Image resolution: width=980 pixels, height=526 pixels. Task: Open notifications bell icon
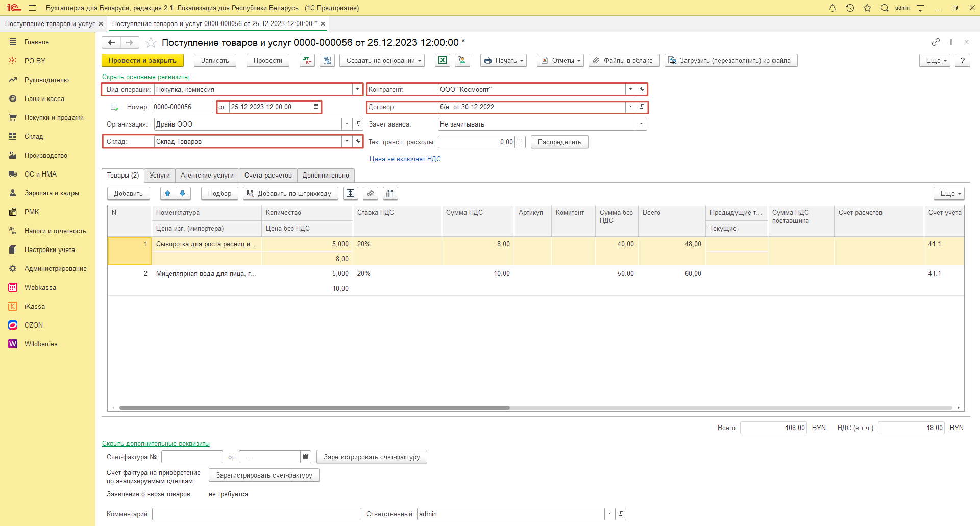tap(832, 8)
